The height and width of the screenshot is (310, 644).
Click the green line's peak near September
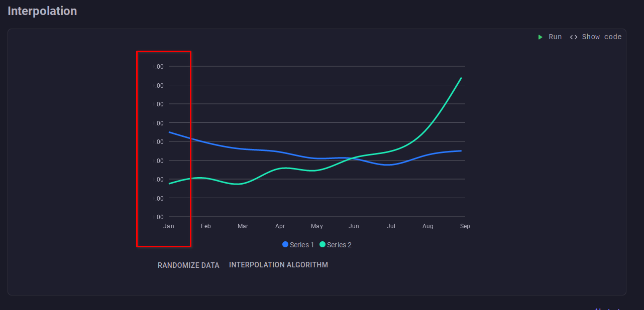click(x=461, y=79)
